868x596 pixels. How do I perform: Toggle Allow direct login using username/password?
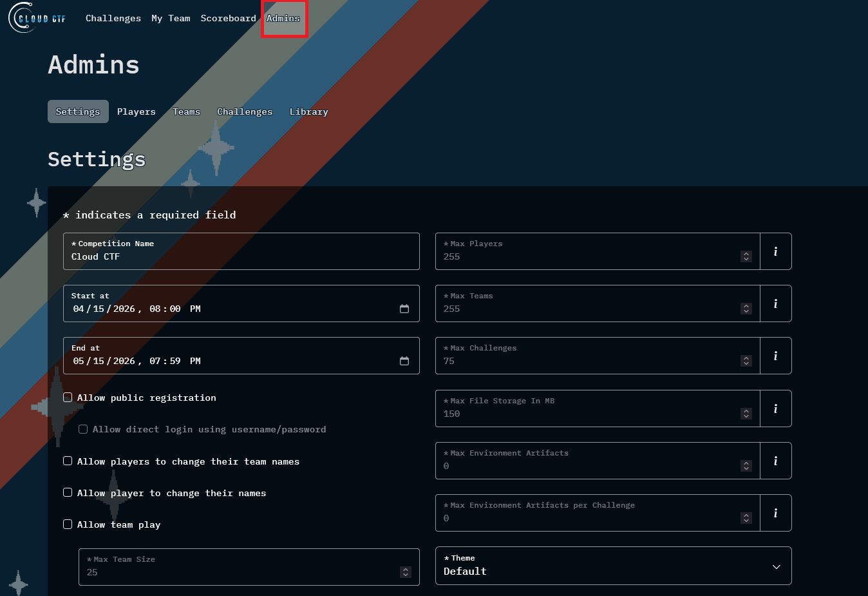[x=83, y=429]
